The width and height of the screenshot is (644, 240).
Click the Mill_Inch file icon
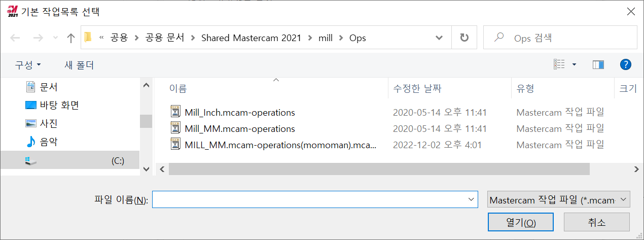coord(176,112)
